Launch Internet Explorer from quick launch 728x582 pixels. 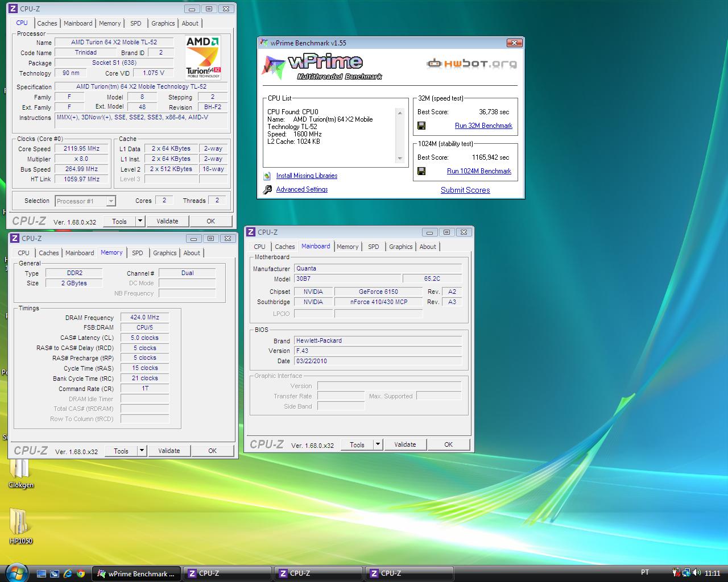[68, 573]
